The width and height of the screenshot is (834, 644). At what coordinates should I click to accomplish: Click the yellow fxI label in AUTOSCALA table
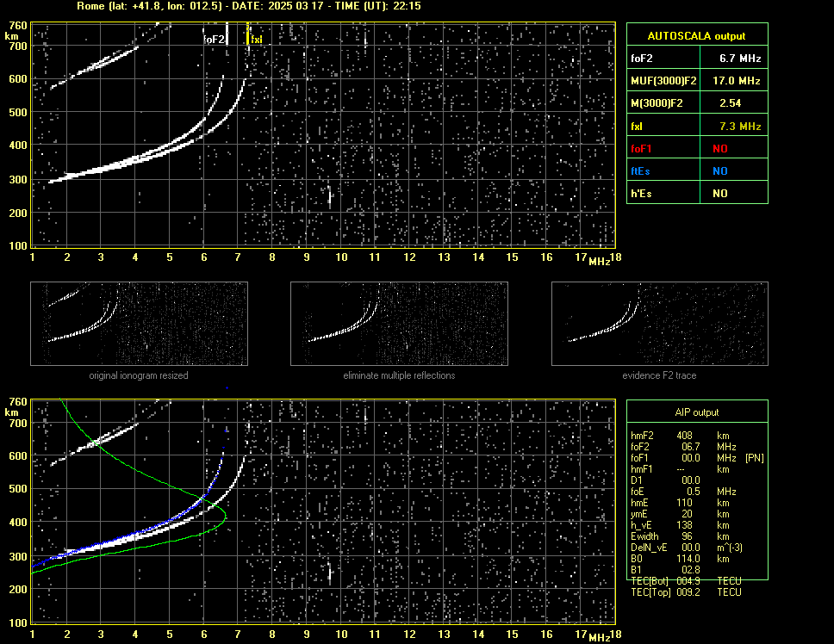pos(636,127)
